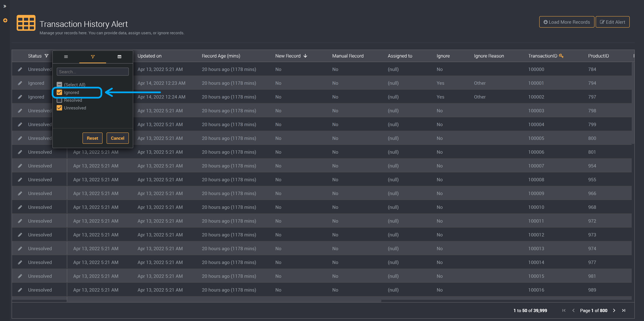Switch to the filter tab in popup
The height and width of the screenshot is (321, 644).
click(93, 57)
